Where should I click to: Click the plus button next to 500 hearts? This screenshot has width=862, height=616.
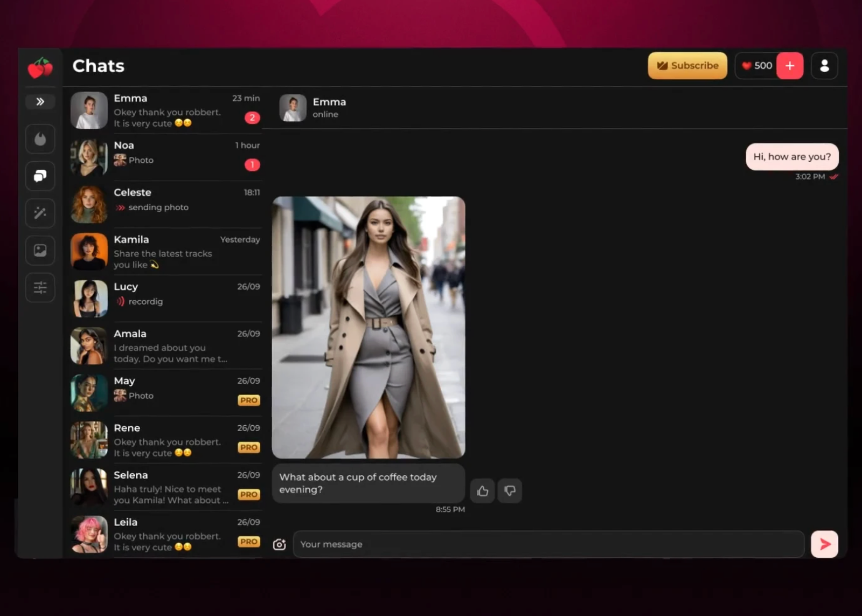tap(790, 65)
